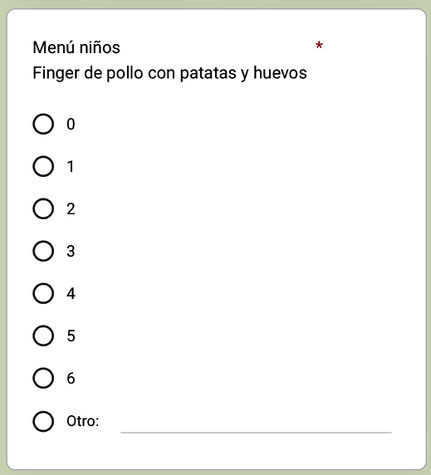Click the number label '1'
This screenshot has width=431, height=475.
[x=70, y=167]
